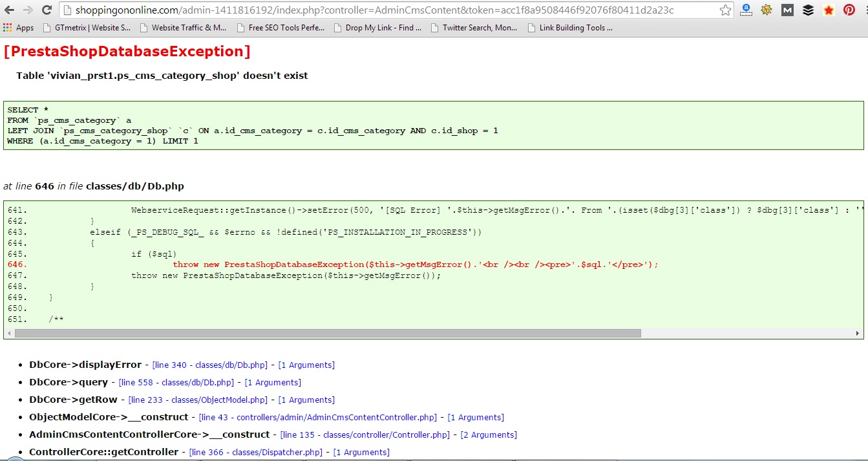Click the "Table ... doesn't exist" error message
Screen dimensions: 868x461
(x=162, y=76)
